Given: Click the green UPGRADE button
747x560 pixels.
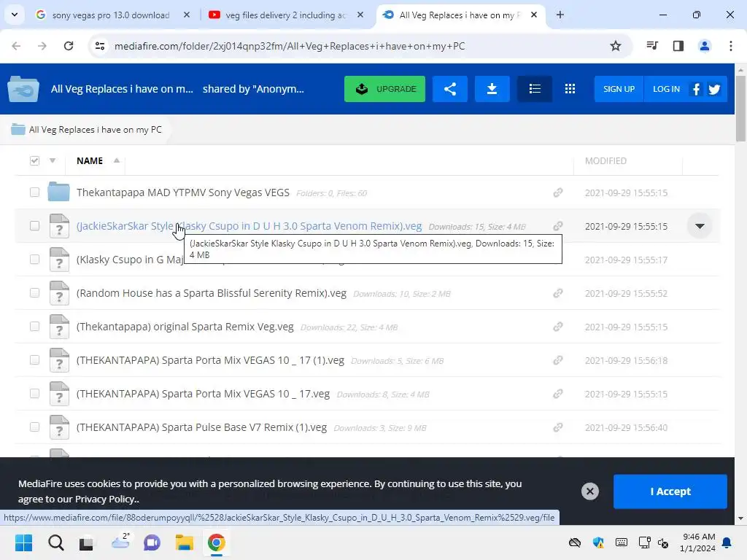Looking at the screenshot, I should (384, 89).
